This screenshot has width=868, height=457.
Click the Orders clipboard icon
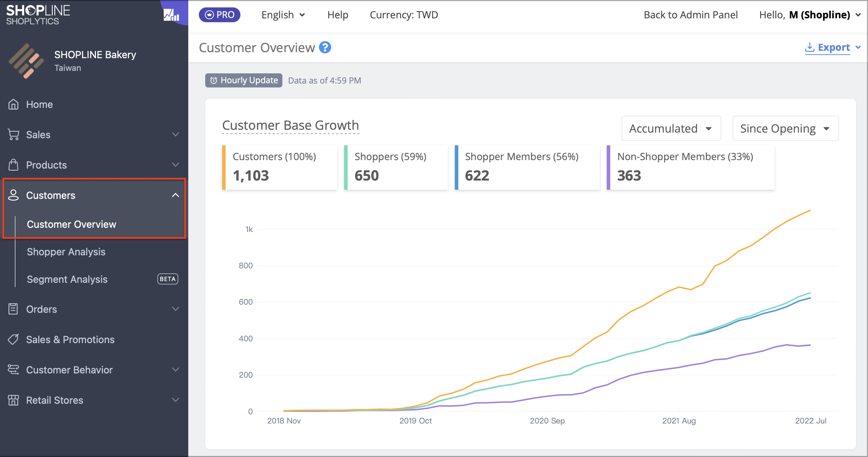point(13,309)
